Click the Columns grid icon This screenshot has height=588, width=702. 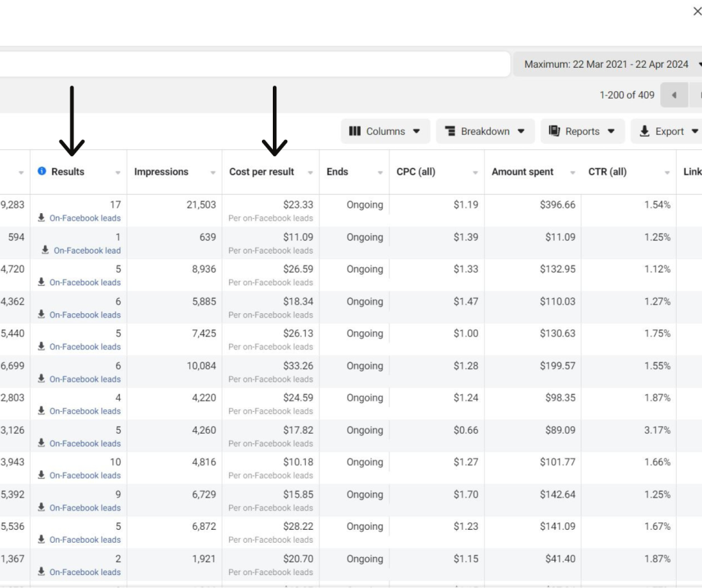[354, 132]
